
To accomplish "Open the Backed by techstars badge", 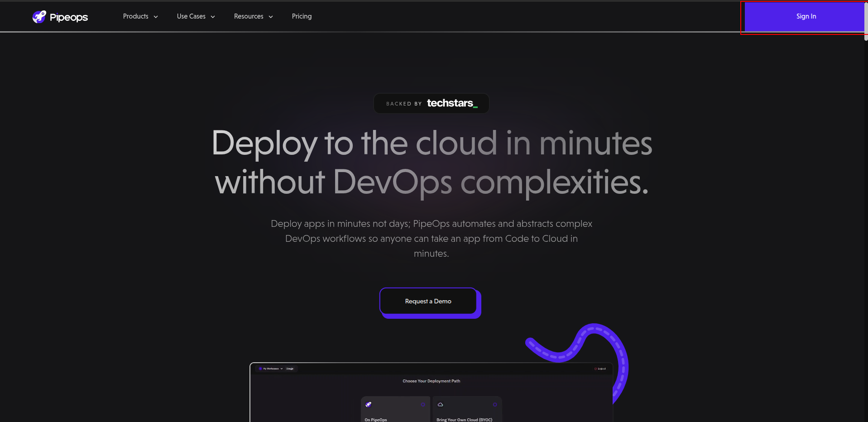I will coord(431,103).
